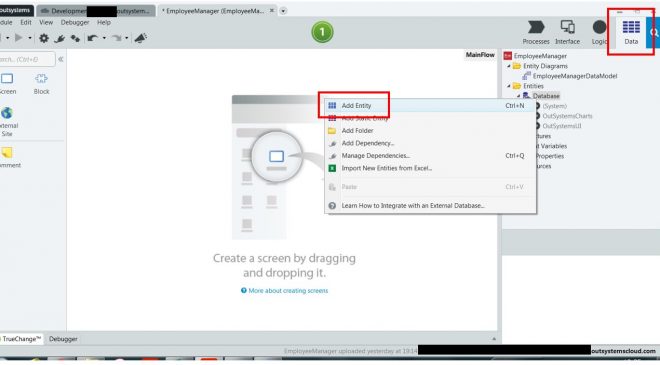The width and height of the screenshot is (660, 365).
Task: Open the TrueChange tab
Action: point(21,339)
